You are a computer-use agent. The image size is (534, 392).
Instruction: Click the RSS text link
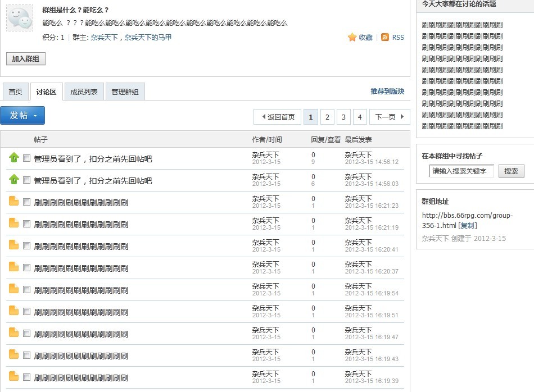click(398, 38)
